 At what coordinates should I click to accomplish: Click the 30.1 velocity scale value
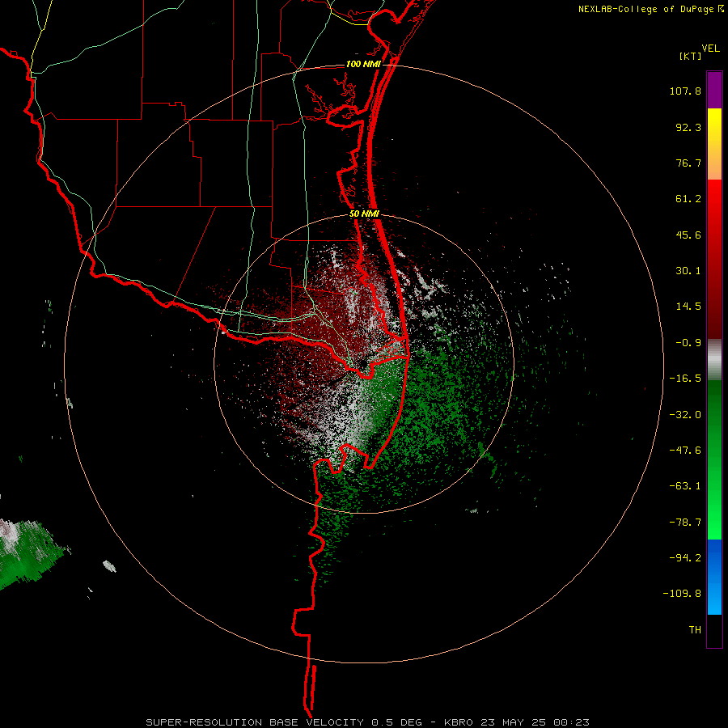[x=688, y=271]
